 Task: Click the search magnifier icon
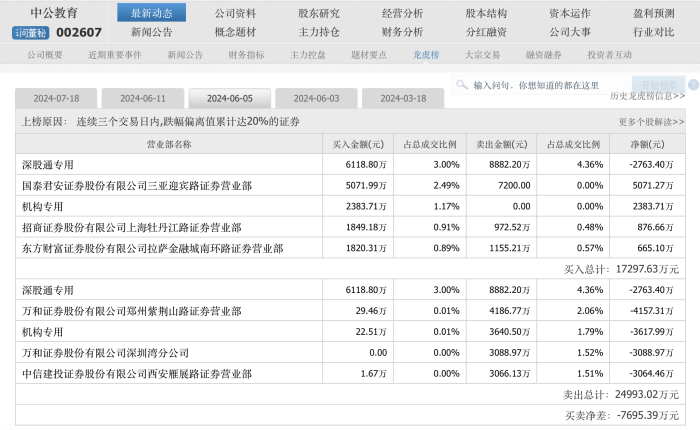pos(461,85)
